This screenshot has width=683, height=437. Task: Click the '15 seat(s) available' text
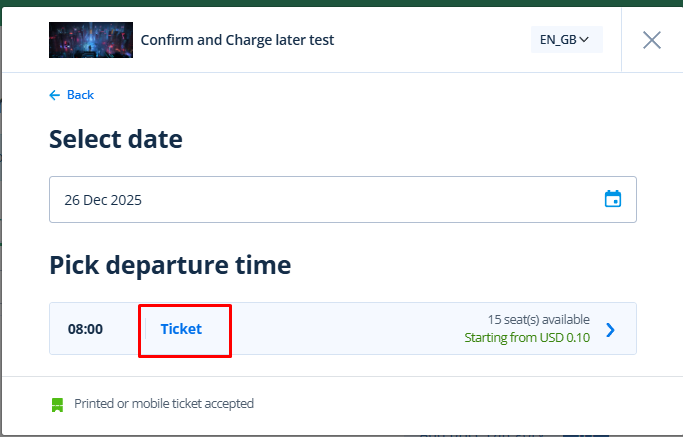pos(538,319)
